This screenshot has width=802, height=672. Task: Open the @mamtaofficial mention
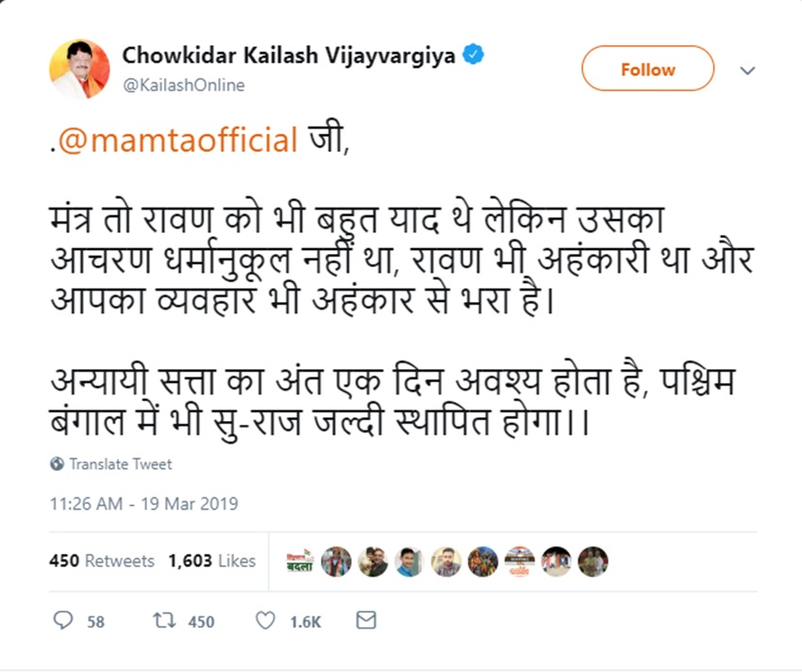coord(178,142)
